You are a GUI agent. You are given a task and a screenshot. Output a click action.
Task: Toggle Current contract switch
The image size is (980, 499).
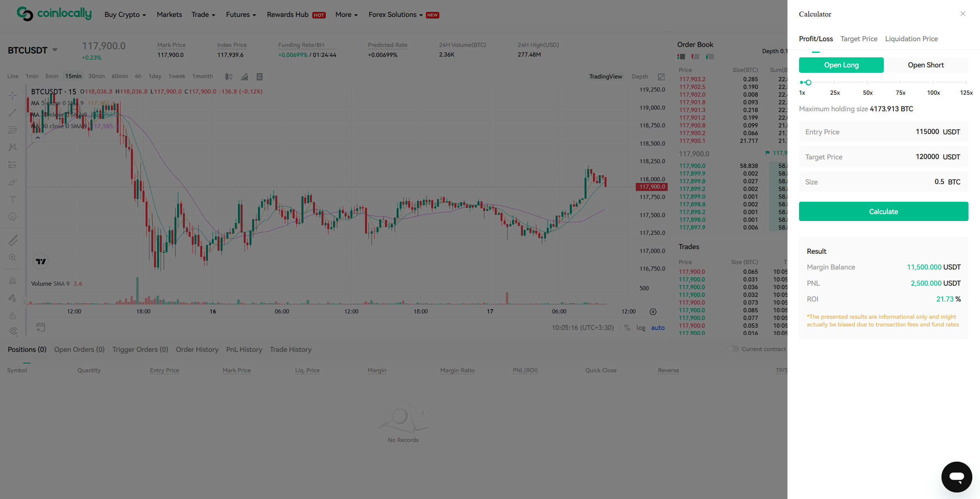[733, 349]
